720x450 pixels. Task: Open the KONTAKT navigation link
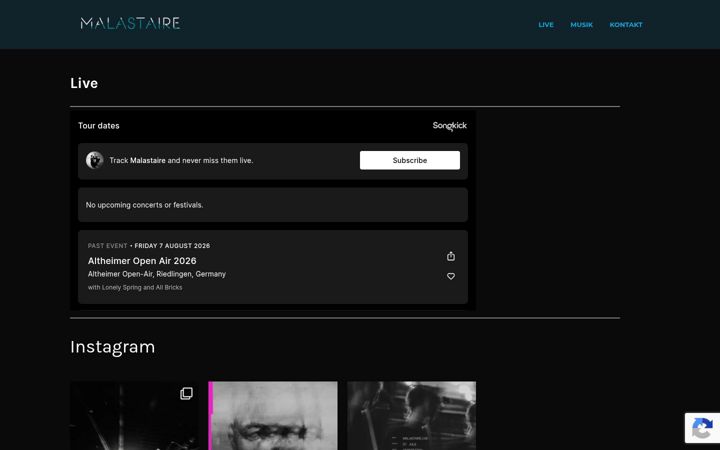tap(626, 25)
